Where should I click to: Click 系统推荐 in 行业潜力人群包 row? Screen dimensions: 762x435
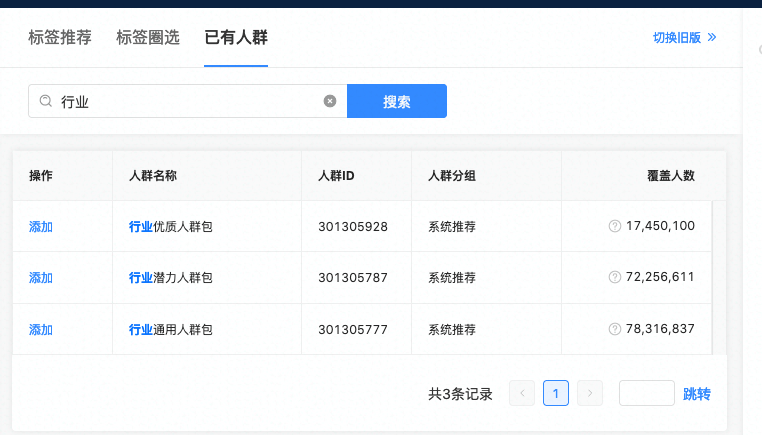pyautogui.click(x=452, y=278)
